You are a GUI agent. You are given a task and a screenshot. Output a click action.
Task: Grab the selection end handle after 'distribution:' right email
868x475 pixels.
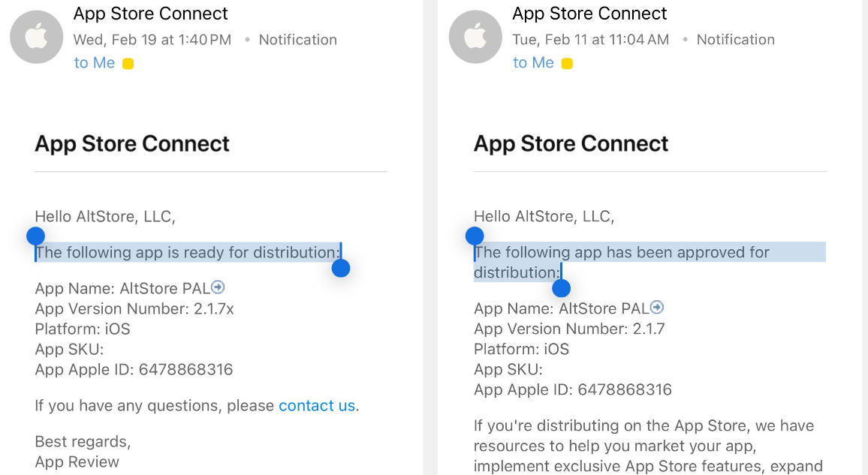[562, 288]
